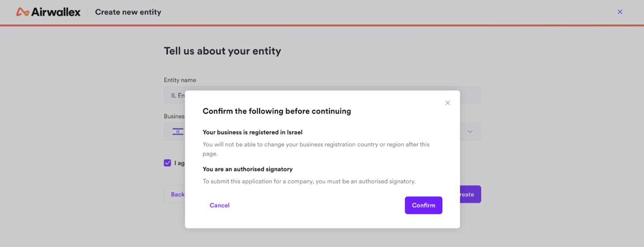This screenshot has height=247, width=644.
Task: Close the Create new entity flow via the X
Action: (x=619, y=12)
